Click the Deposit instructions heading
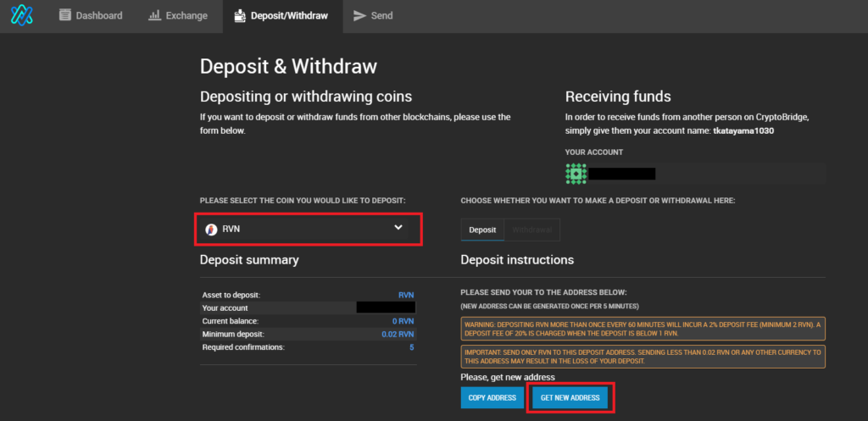868x421 pixels. 517,259
